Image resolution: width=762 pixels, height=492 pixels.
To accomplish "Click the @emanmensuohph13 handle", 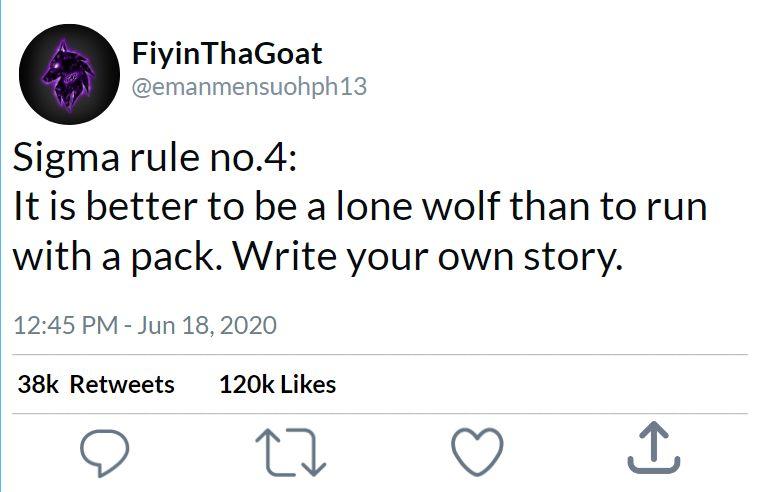I will 249,87.
